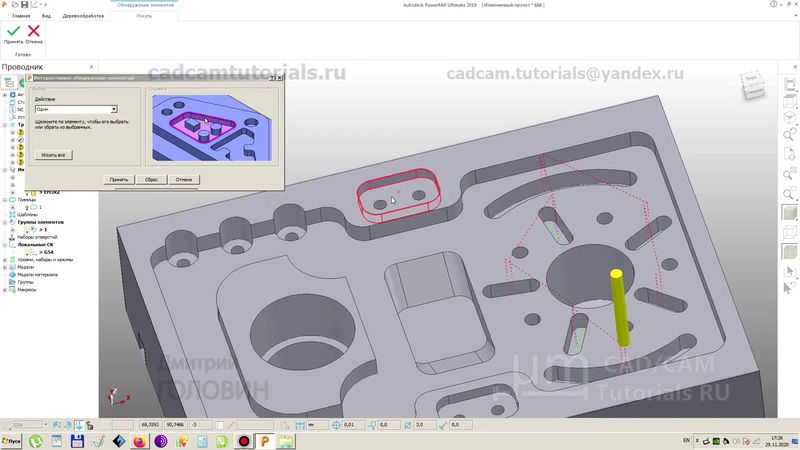Click the ViewCube in the viewport corner

(x=749, y=88)
